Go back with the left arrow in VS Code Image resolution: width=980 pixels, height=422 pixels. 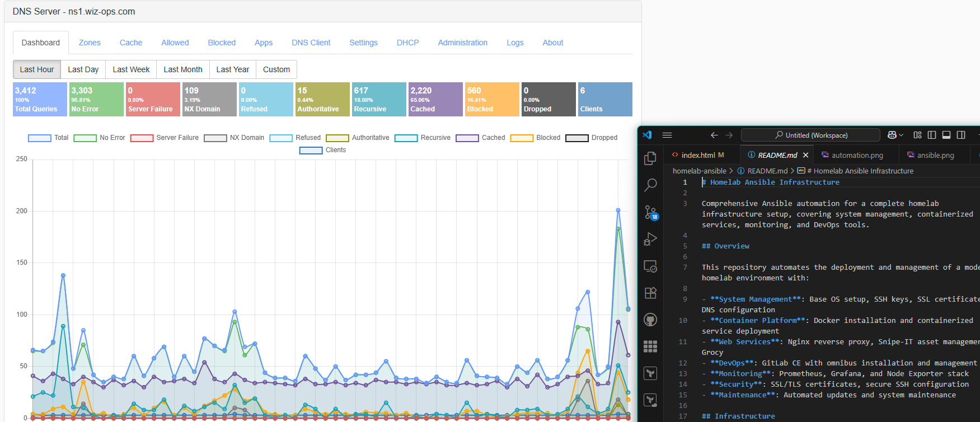click(x=714, y=135)
